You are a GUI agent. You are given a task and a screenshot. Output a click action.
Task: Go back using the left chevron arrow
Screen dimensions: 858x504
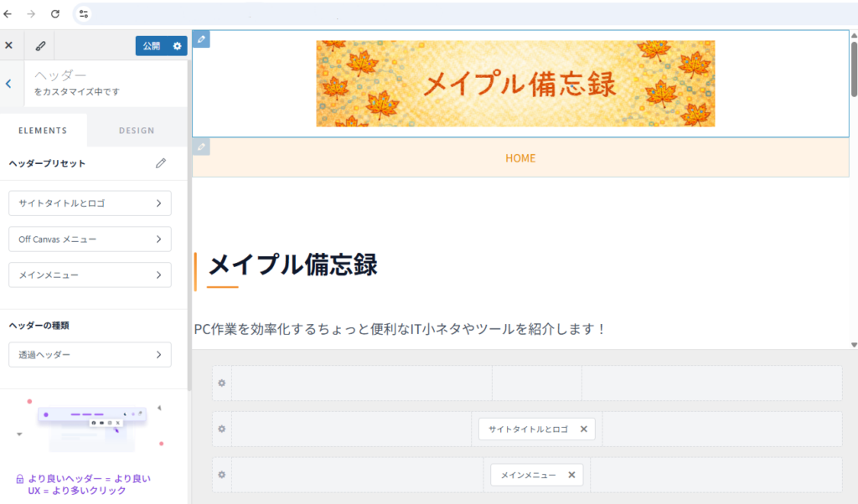click(x=8, y=84)
